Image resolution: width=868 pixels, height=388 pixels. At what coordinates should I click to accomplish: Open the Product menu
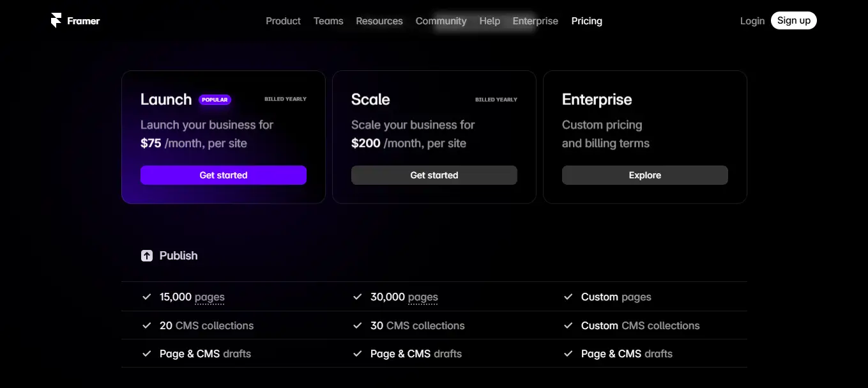pyautogui.click(x=283, y=21)
